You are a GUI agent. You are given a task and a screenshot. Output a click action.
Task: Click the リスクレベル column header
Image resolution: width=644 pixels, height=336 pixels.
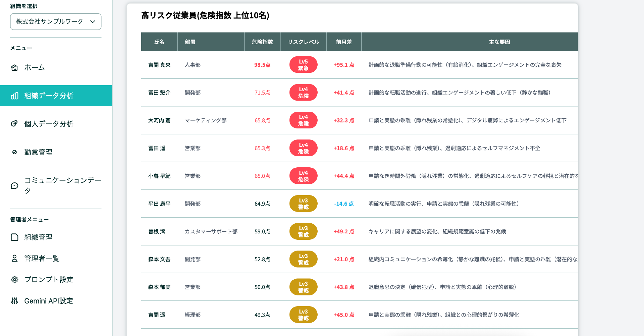click(304, 42)
